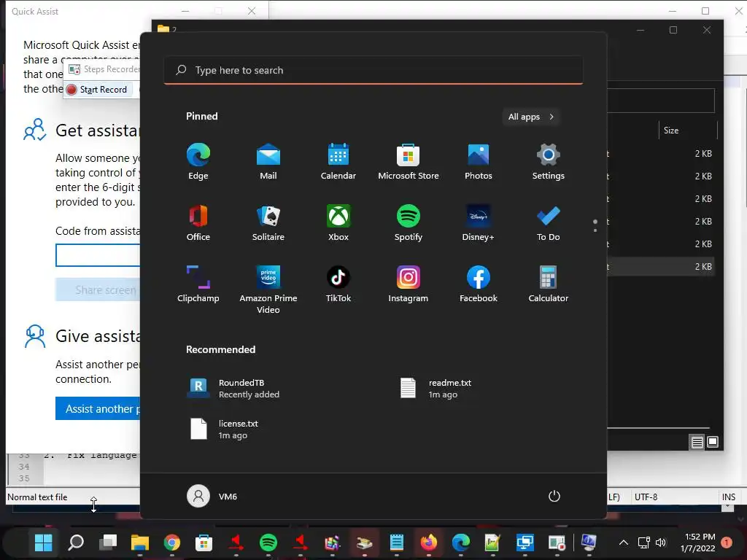Open the VM6 user account menu
The height and width of the screenshot is (560, 747).
click(x=212, y=496)
